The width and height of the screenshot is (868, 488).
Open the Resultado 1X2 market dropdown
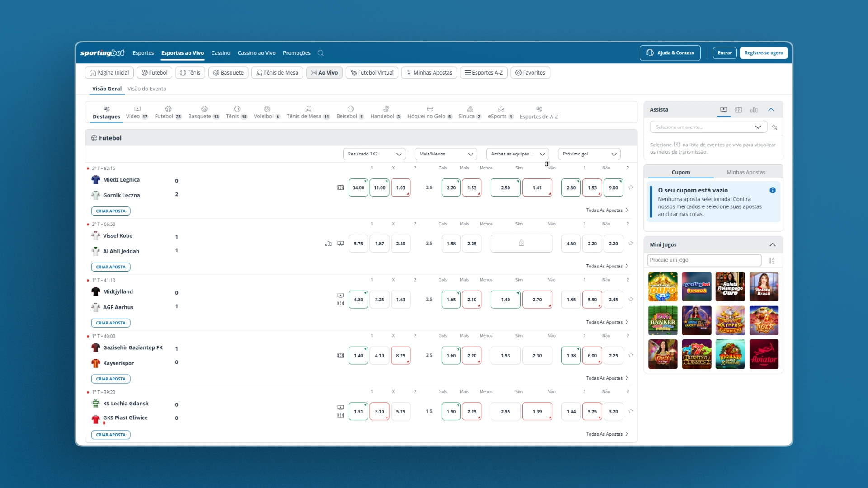click(374, 154)
